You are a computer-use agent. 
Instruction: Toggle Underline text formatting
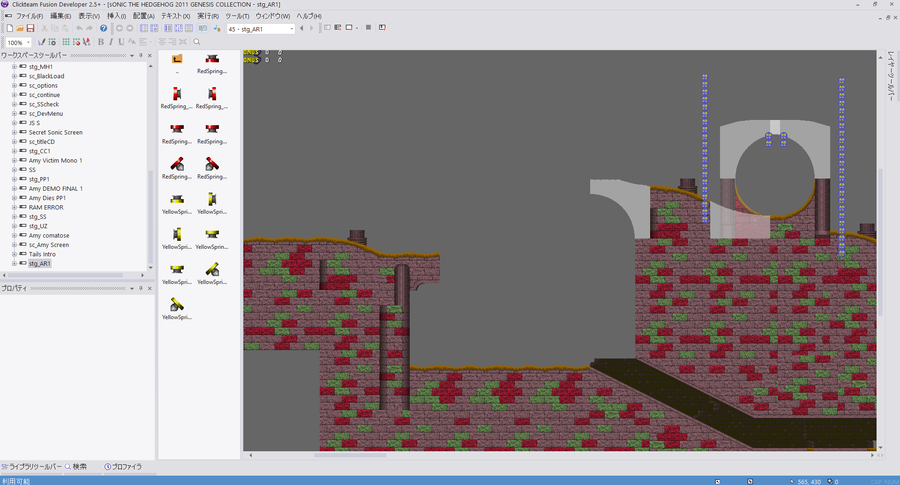pos(122,42)
